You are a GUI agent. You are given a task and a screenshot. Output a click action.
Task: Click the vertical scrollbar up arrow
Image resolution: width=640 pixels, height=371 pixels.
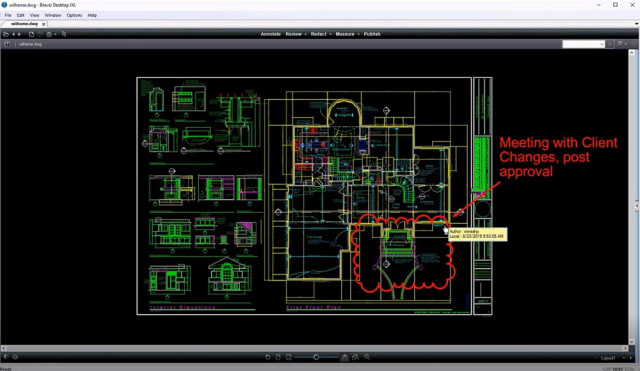pyautogui.click(x=632, y=53)
